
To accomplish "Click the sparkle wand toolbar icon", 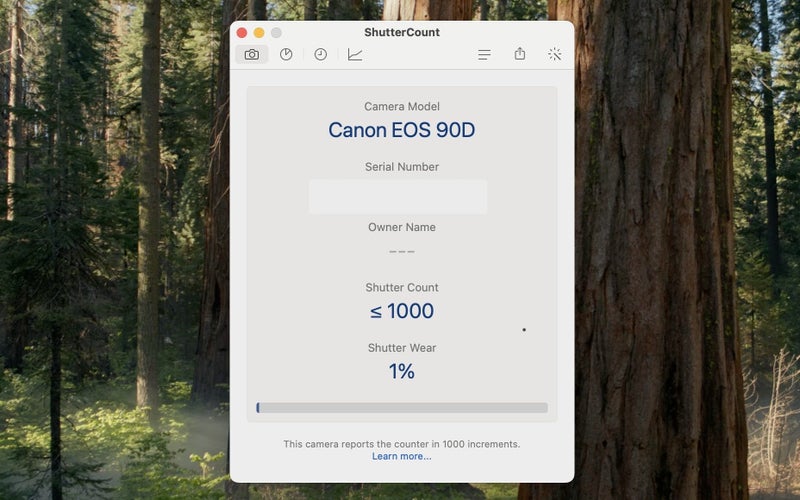I will pyautogui.click(x=555, y=54).
